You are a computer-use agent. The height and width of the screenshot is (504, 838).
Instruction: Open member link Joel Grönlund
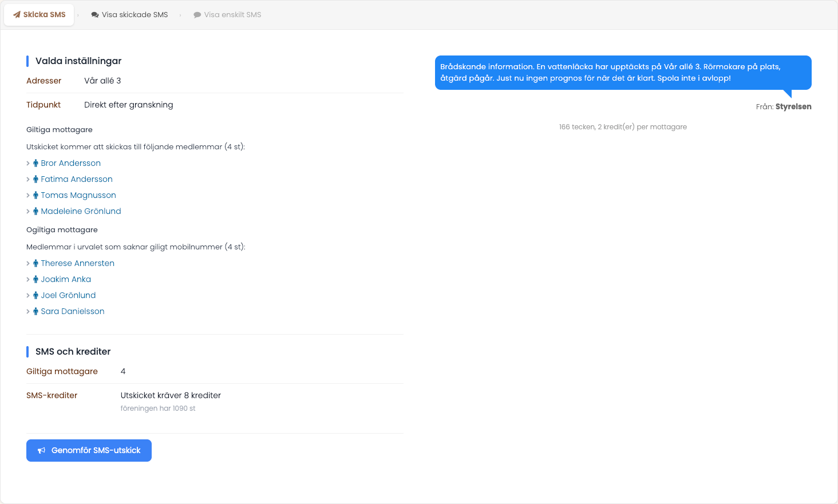tap(68, 295)
